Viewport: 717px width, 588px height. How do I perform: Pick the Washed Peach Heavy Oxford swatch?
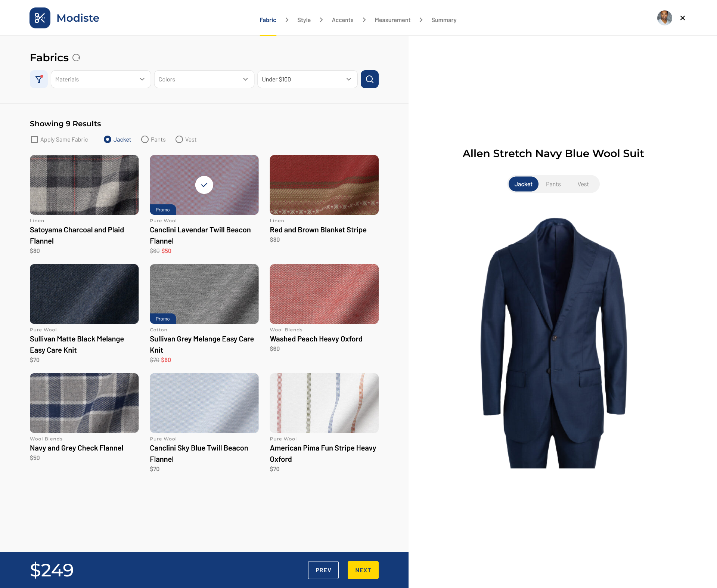(324, 294)
